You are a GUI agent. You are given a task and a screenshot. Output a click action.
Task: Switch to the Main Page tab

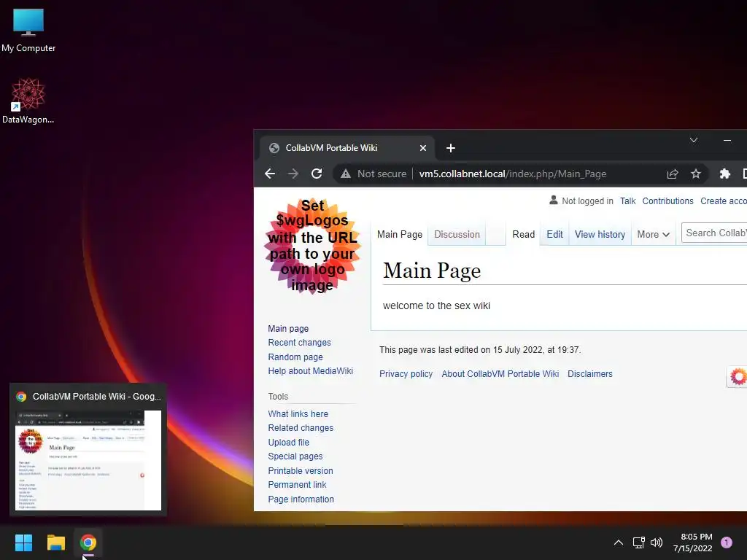399,234
